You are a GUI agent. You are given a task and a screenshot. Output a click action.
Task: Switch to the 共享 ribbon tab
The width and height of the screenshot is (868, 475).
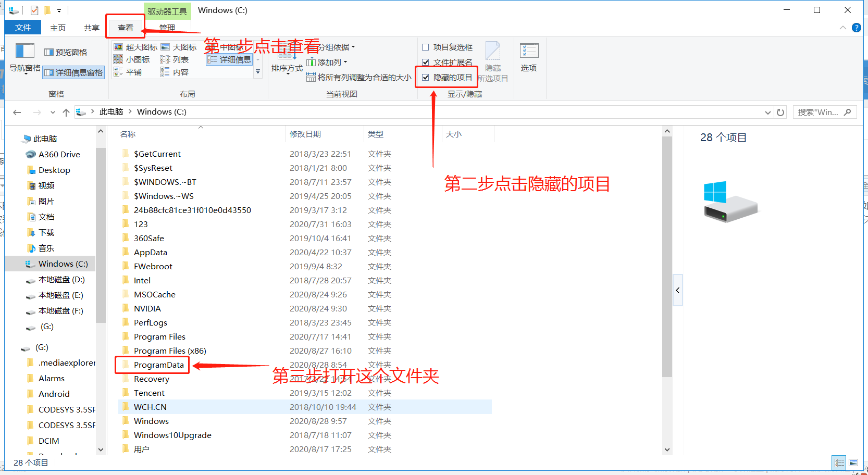[92, 28]
